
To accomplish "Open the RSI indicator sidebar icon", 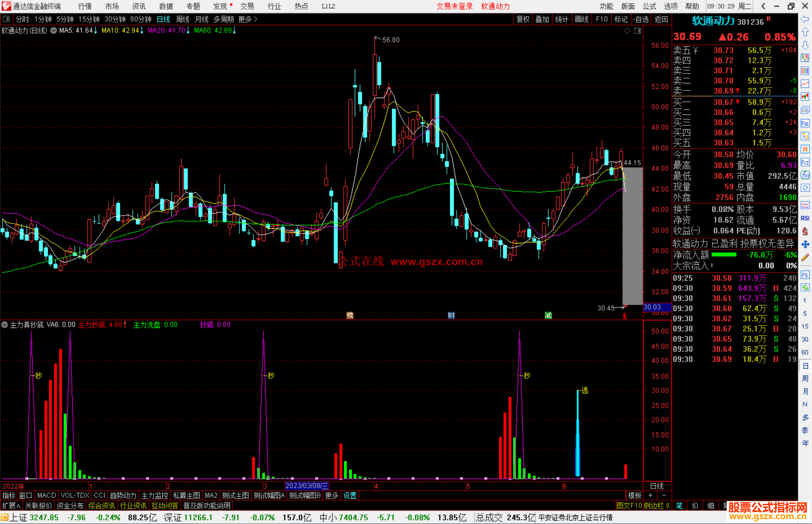I will [805, 218].
